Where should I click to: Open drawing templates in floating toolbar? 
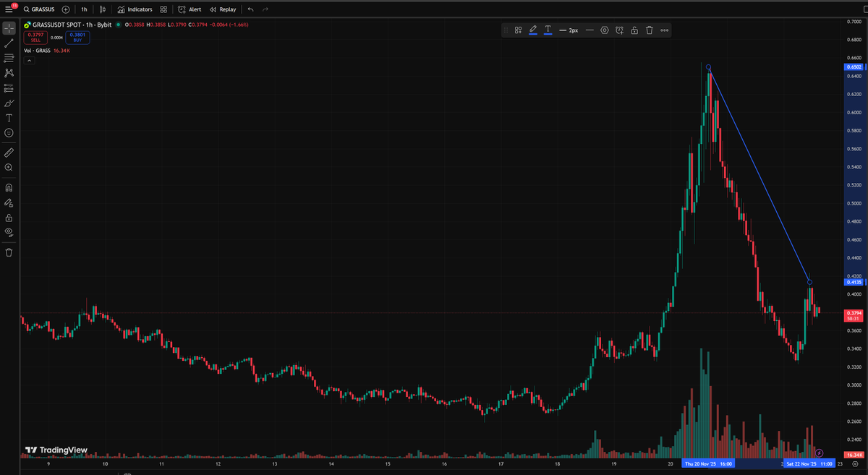click(x=518, y=30)
